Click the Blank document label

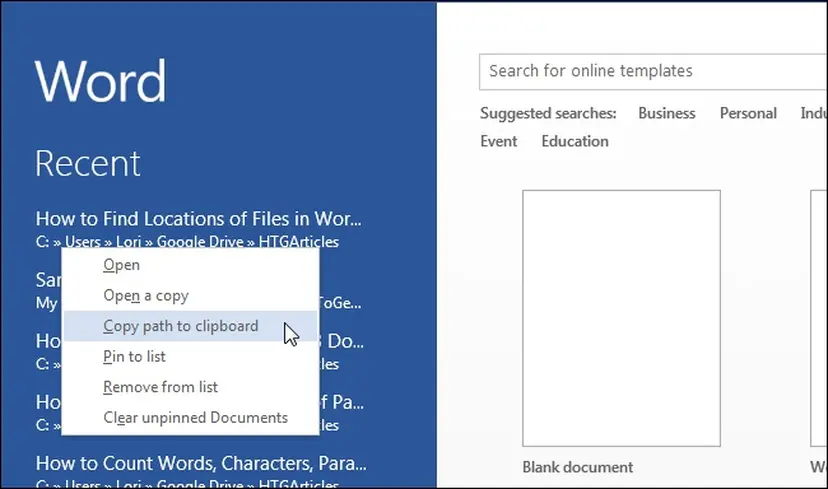[x=577, y=467]
